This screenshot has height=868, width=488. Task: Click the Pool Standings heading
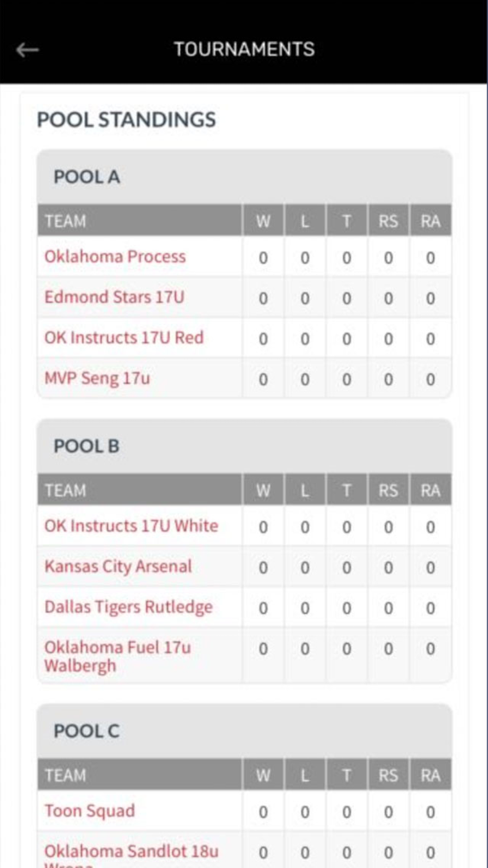pyautogui.click(x=126, y=120)
